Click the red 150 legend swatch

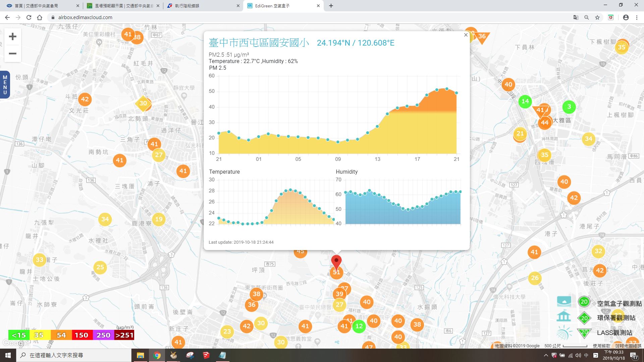82,335
